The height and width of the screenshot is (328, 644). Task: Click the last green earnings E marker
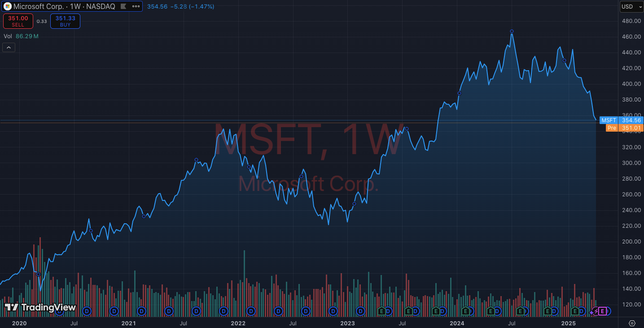pyautogui.click(x=574, y=310)
